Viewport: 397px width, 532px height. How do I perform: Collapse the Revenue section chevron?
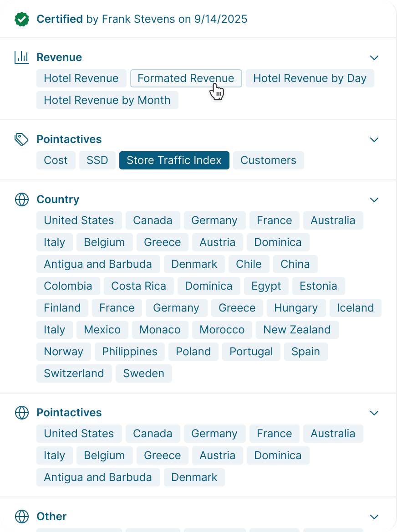[374, 58]
